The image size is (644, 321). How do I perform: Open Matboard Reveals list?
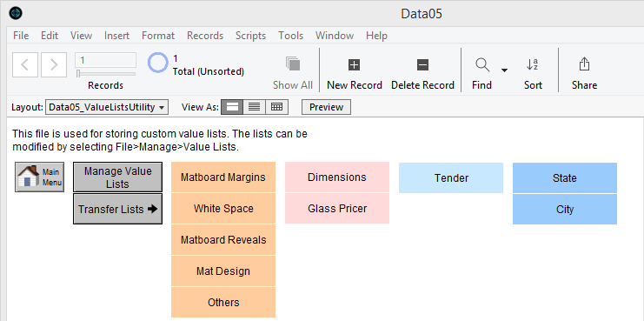pyautogui.click(x=223, y=239)
